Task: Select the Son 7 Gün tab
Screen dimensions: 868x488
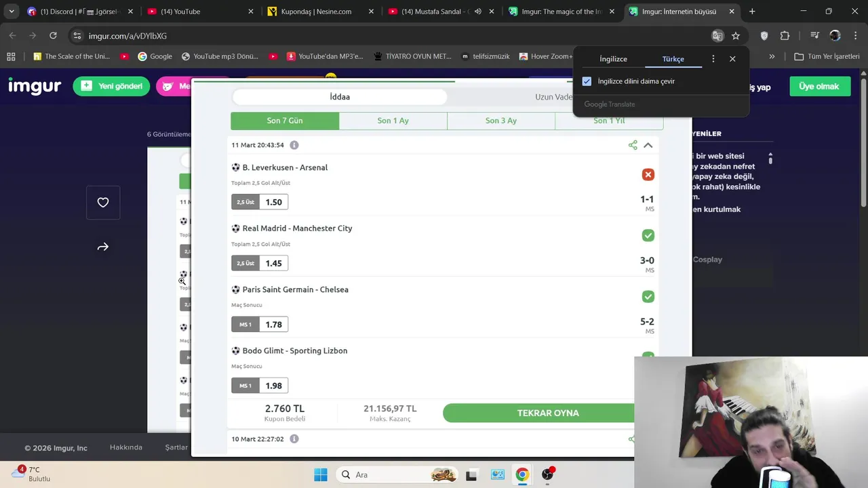Action: [285, 121]
